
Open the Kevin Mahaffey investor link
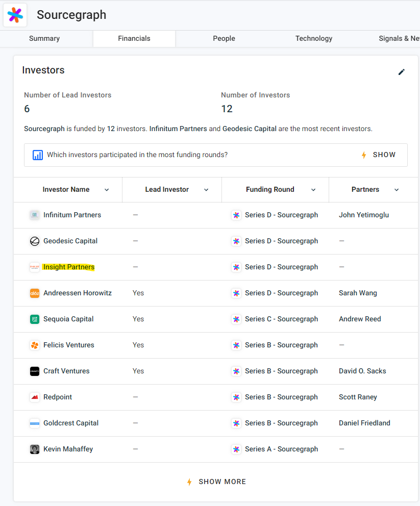click(68, 449)
